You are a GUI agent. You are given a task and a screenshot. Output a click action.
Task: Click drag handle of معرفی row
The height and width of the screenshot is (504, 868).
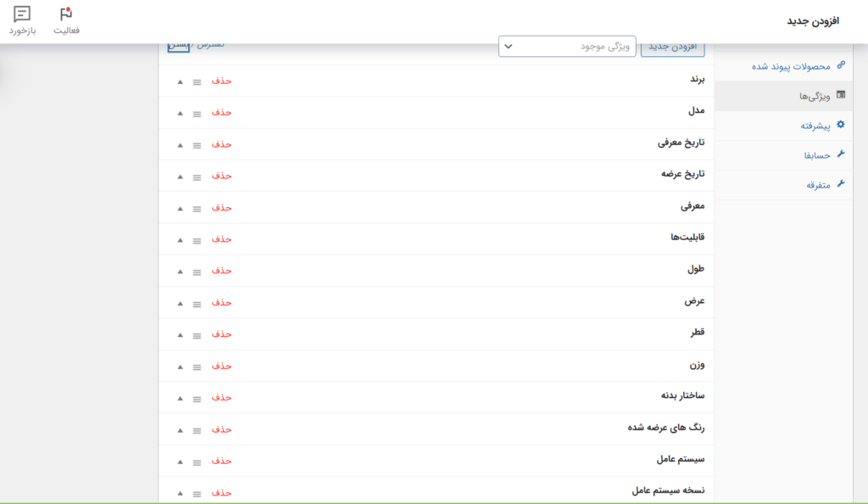[197, 209]
